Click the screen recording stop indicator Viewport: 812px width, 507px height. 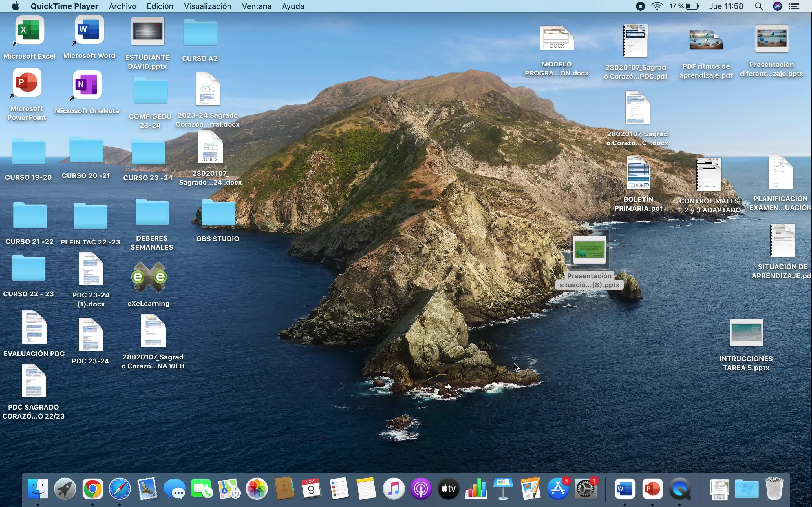click(640, 6)
